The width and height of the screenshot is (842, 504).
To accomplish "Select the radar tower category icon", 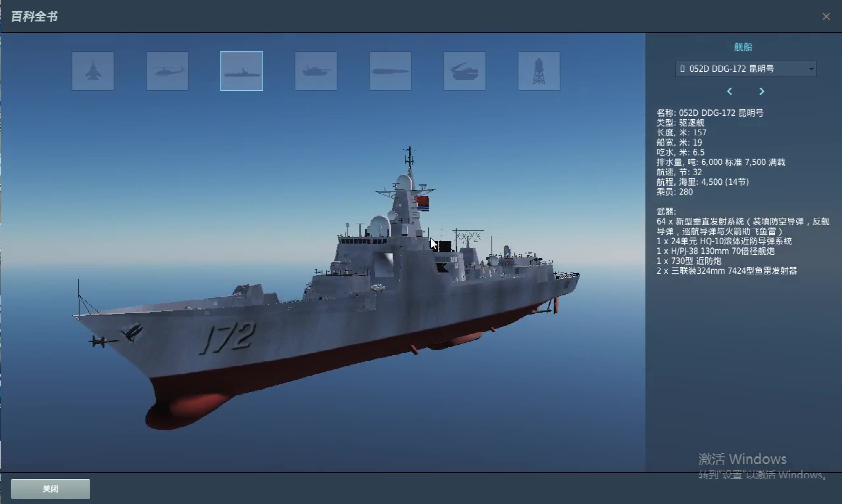I will [539, 71].
